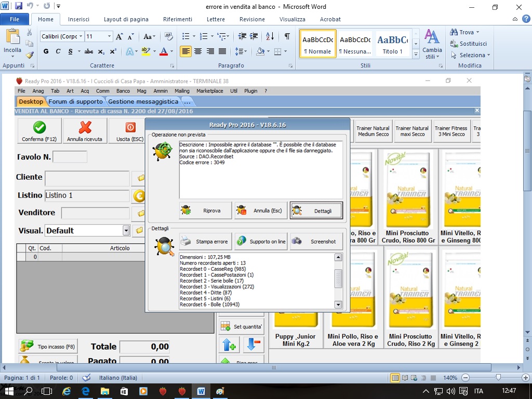Toggle bold (G) formatting
532x399 pixels.
(46, 51)
